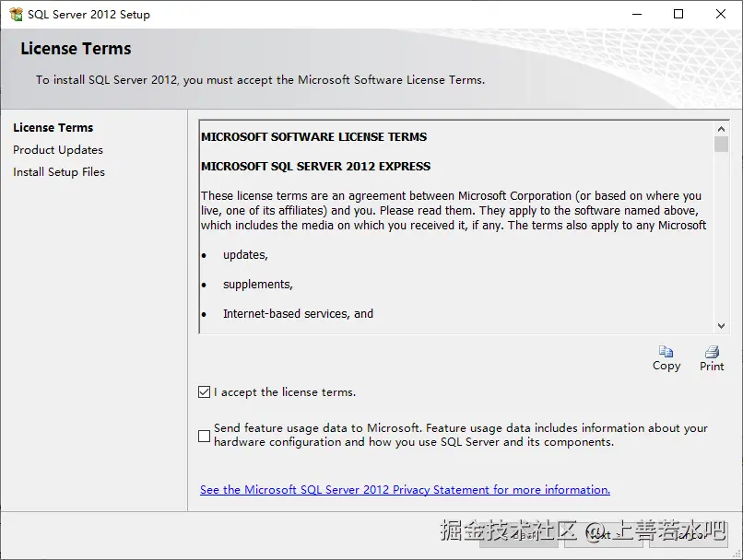
Task: Click the Copy license text icon
Action: pyautogui.click(x=666, y=351)
